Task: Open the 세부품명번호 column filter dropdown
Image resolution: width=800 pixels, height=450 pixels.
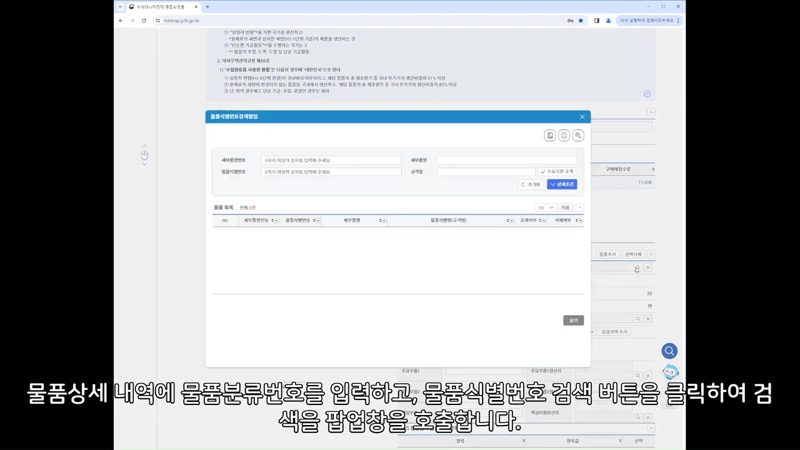Action: pyautogui.click(x=275, y=220)
